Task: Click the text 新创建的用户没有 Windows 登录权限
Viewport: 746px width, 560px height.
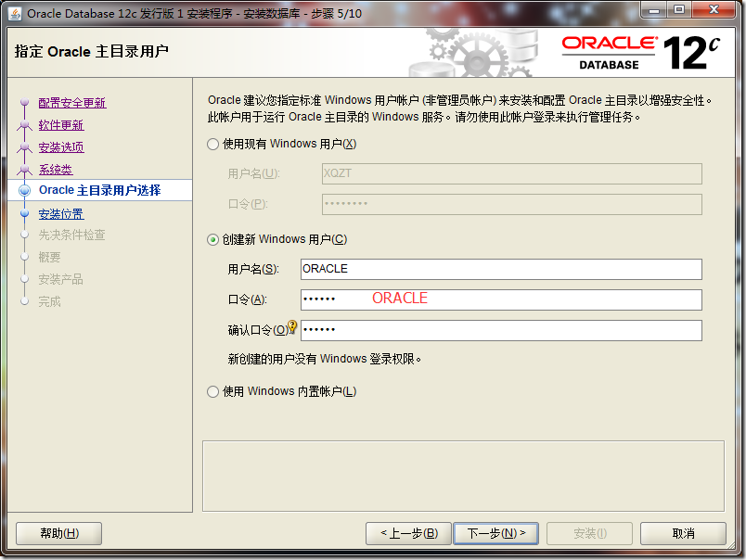Action: coord(325,359)
